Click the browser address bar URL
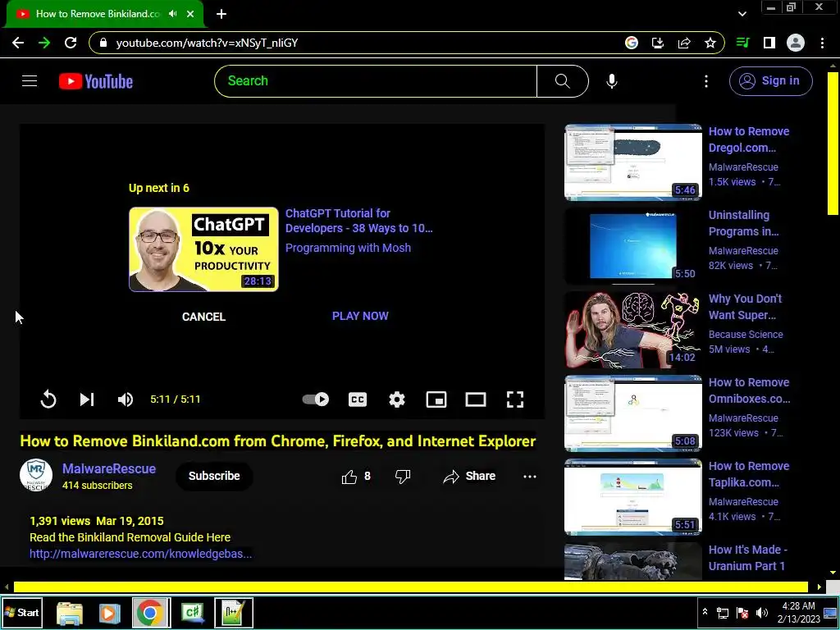This screenshot has width=840, height=630. tap(207, 43)
